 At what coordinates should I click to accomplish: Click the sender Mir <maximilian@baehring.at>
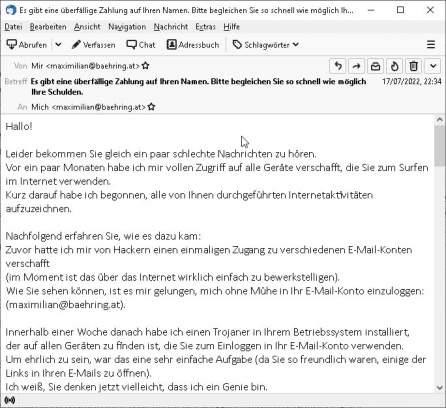point(85,66)
